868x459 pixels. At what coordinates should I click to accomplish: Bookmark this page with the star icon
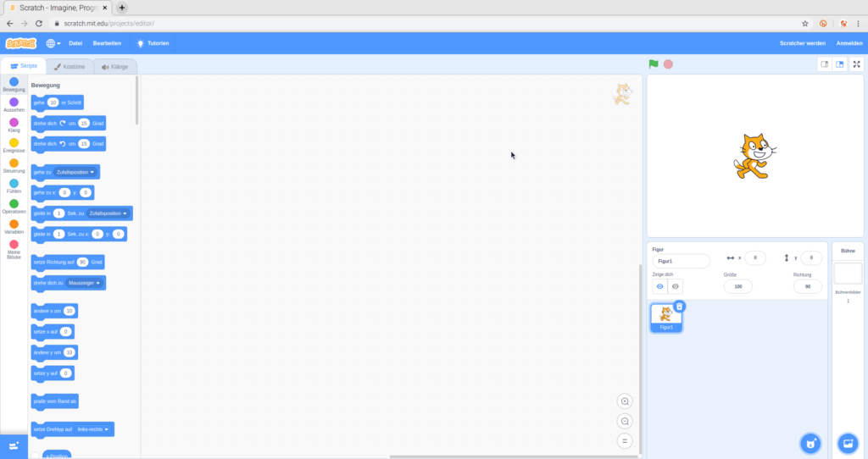point(805,23)
